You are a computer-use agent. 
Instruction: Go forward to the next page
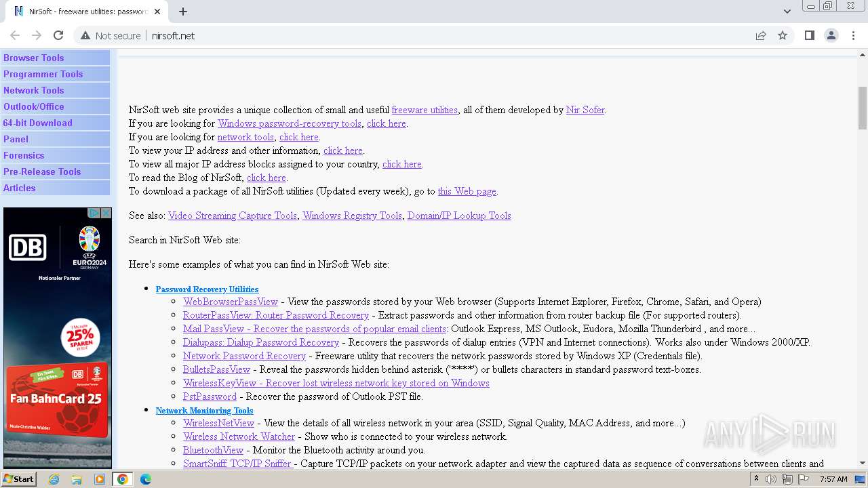coord(37,35)
